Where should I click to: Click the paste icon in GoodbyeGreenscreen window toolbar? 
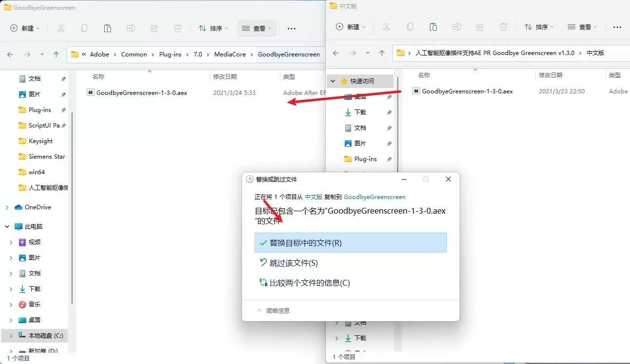pyautogui.click(x=108, y=29)
